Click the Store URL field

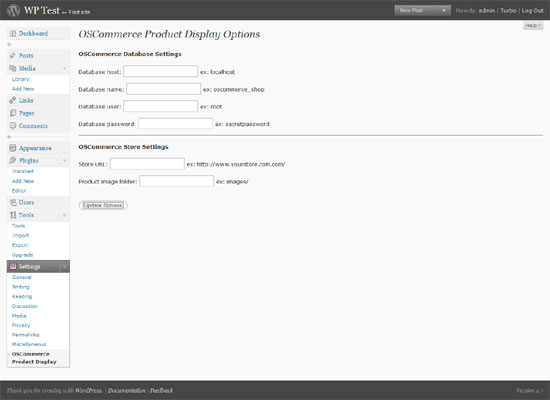(x=147, y=164)
